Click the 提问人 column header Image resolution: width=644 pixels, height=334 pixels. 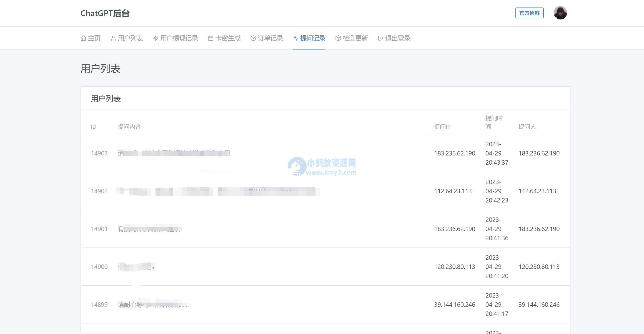[x=527, y=127]
